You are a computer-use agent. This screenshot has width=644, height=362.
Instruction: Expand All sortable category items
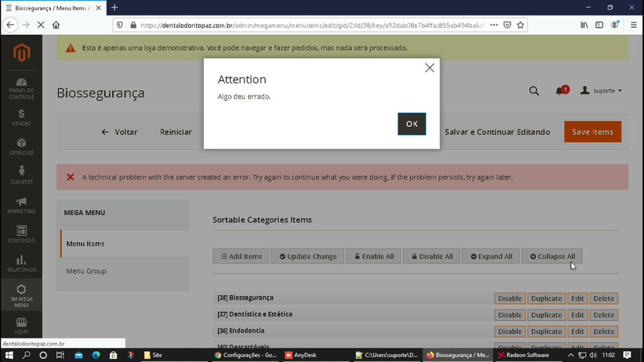[x=491, y=256]
